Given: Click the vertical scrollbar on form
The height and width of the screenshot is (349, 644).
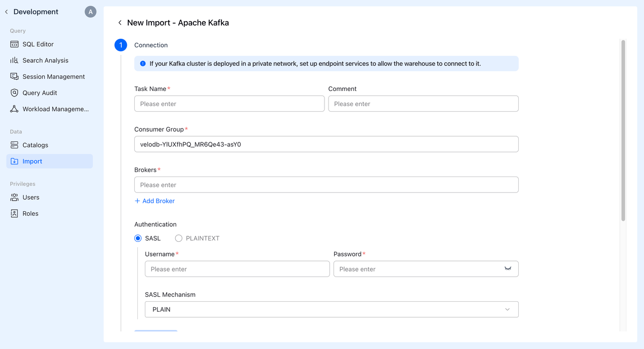Looking at the screenshot, I should (x=623, y=131).
